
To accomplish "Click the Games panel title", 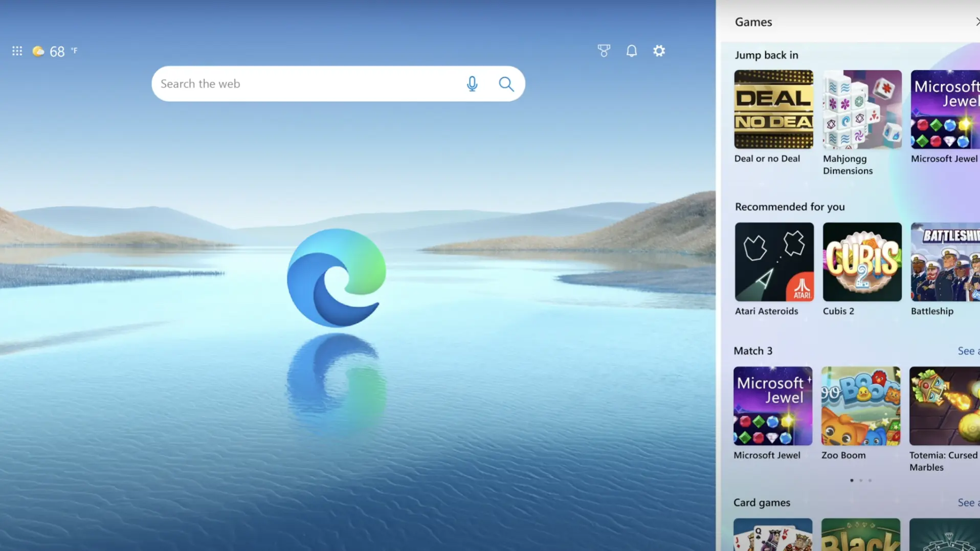I will click(753, 22).
